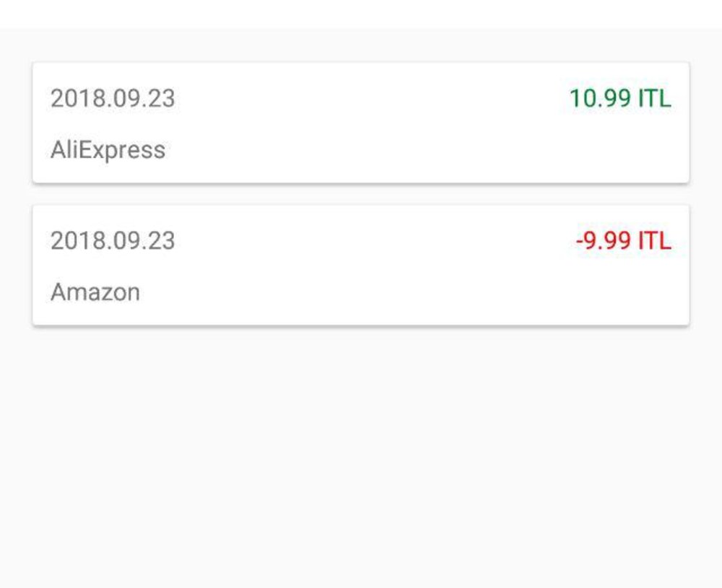Image resolution: width=722 pixels, height=588 pixels.
Task: Tap the date on the Amazon card
Action: tap(113, 240)
